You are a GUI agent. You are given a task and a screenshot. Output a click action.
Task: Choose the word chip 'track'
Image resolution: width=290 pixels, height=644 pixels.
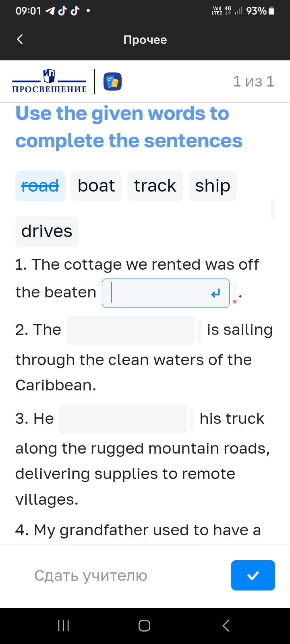(155, 186)
